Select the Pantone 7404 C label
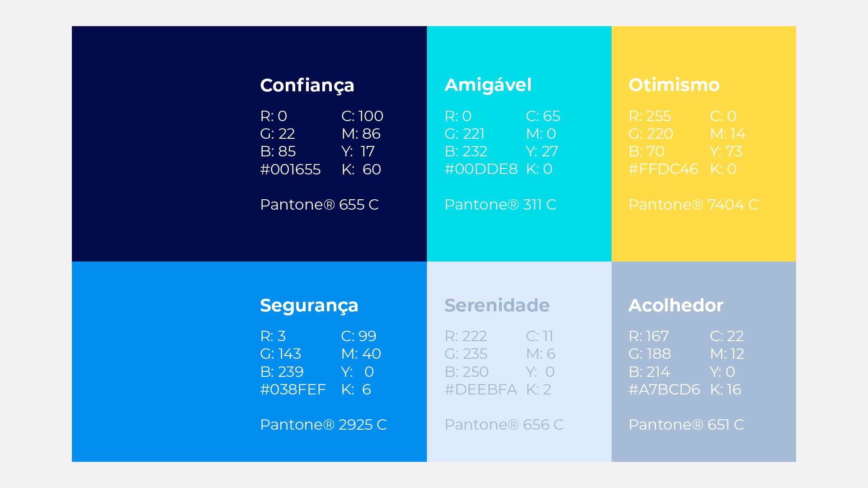The height and width of the screenshot is (488, 868). (693, 205)
